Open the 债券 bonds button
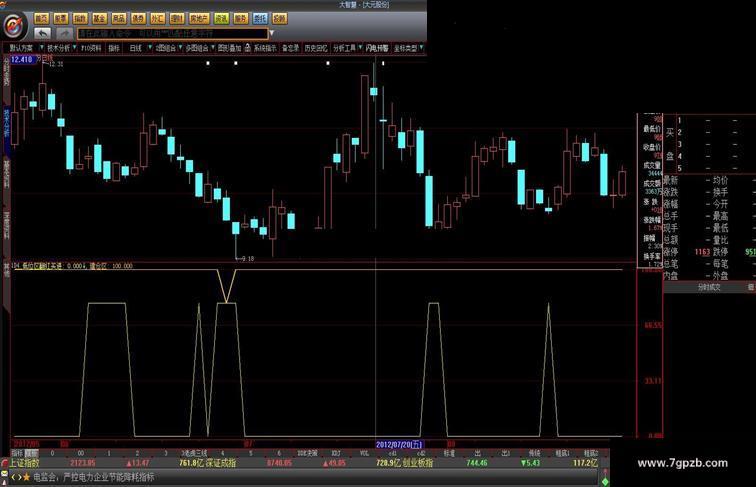The height and width of the screenshot is (487, 756). point(138,19)
